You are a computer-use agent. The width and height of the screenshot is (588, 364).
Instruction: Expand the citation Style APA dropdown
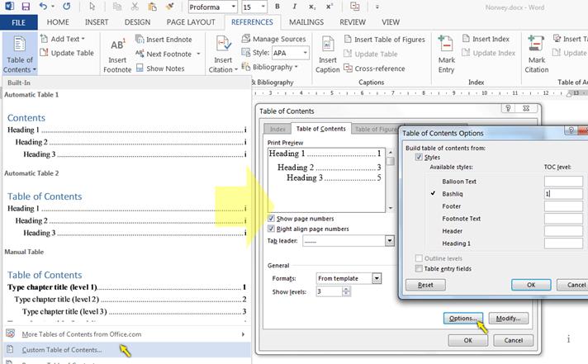pyautogui.click(x=304, y=53)
